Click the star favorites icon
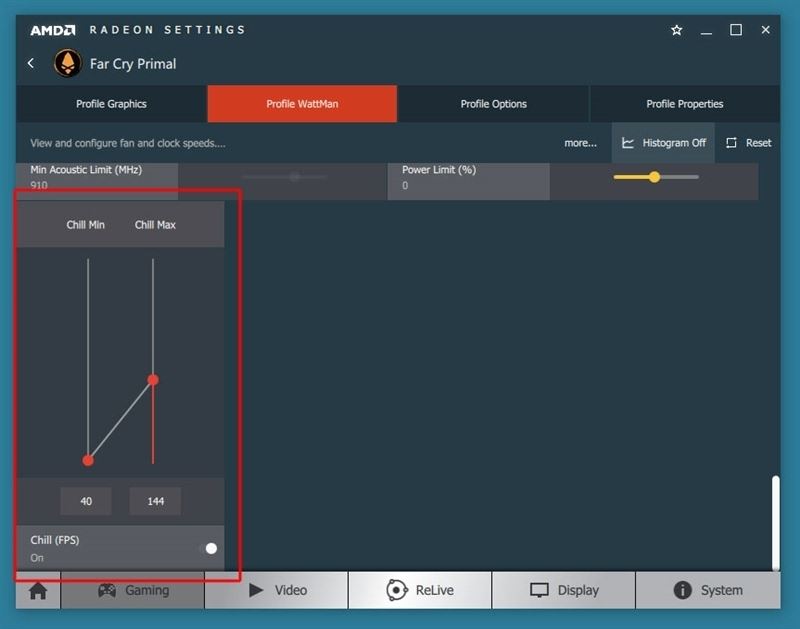The width and height of the screenshot is (800, 629). [x=676, y=30]
